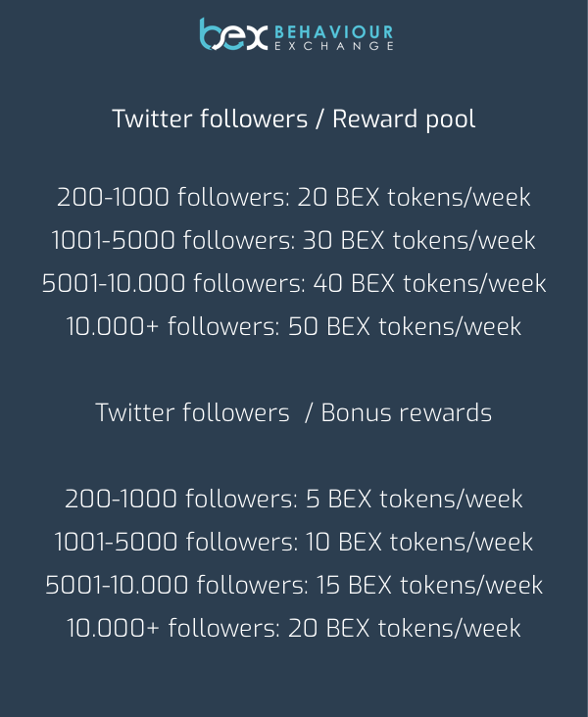The width and height of the screenshot is (588, 717).
Task: Click the 10.000+ followers: 50 BEX line
Action: pos(294,326)
